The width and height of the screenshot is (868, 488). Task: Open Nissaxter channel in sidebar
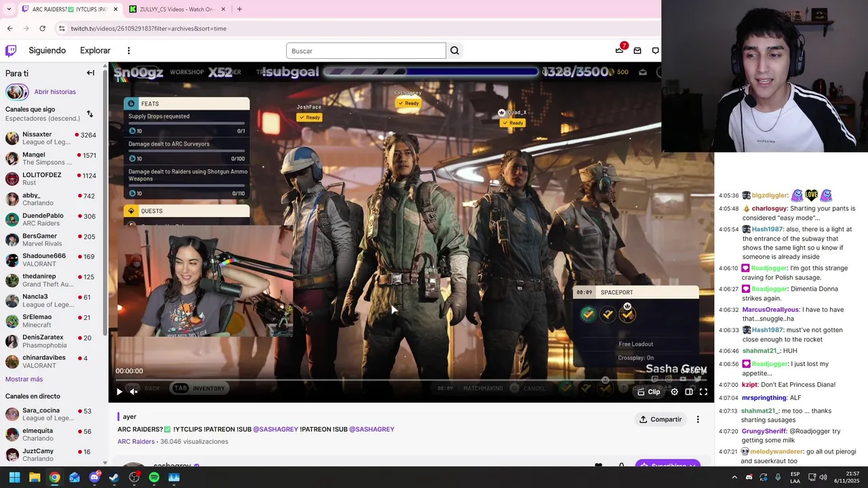(51, 138)
